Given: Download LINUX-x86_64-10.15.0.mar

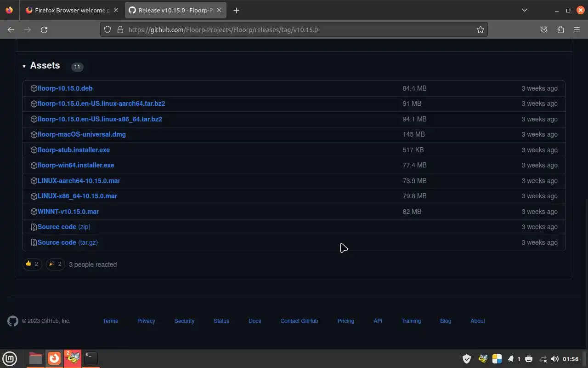Looking at the screenshot, I should coord(77,196).
